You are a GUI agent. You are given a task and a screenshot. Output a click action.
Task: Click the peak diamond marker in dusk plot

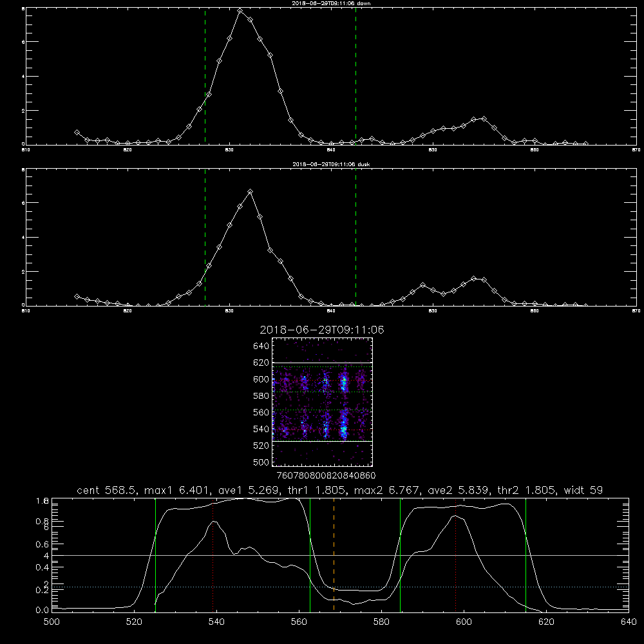250,191
